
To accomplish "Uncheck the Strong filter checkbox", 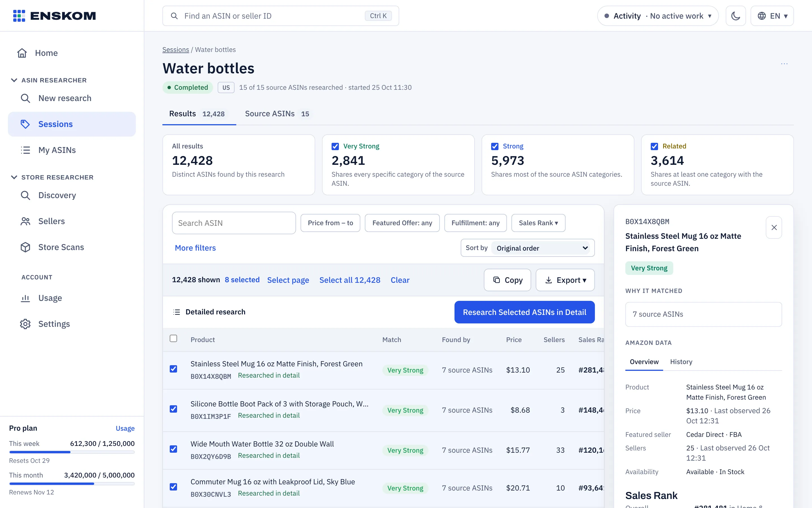I will [x=495, y=146].
